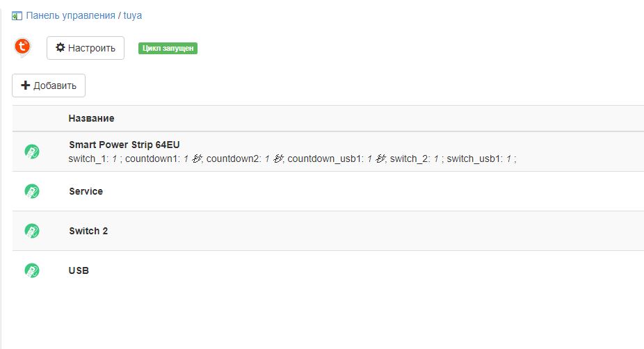Click the switch_usb1 property value
Viewport: 644px width, 349px height.
click(x=508, y=159)
